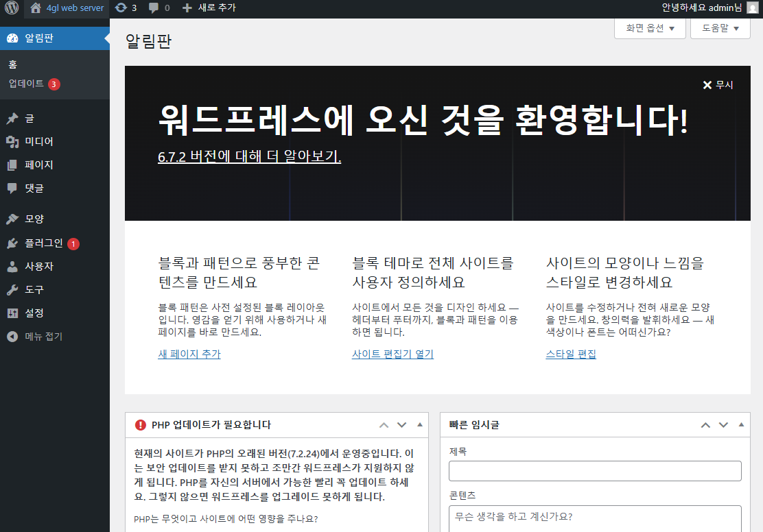Move 빠른 임시글 widget down

[x=723, y=425]
